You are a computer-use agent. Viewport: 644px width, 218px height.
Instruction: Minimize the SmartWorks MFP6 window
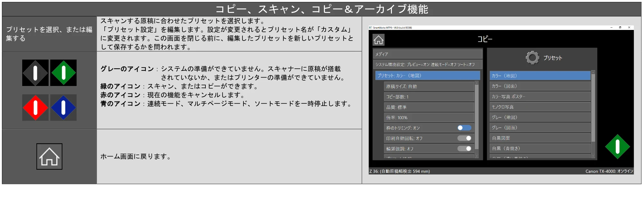(611, 28)
